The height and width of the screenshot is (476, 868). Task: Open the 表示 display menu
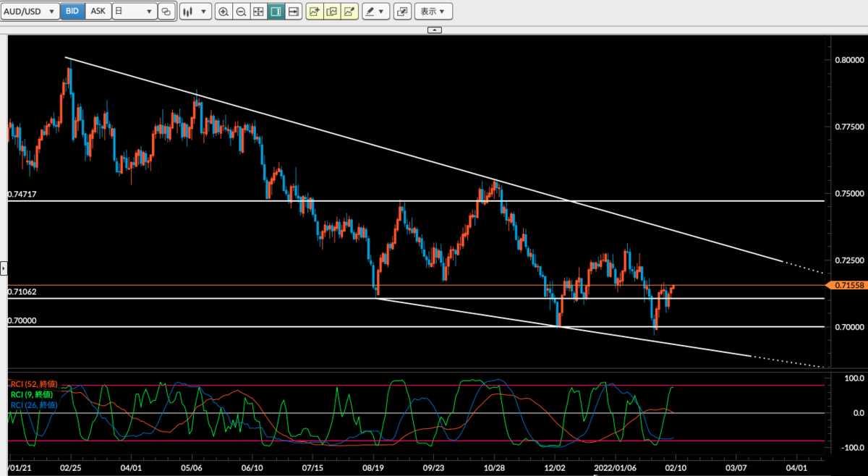433,11
